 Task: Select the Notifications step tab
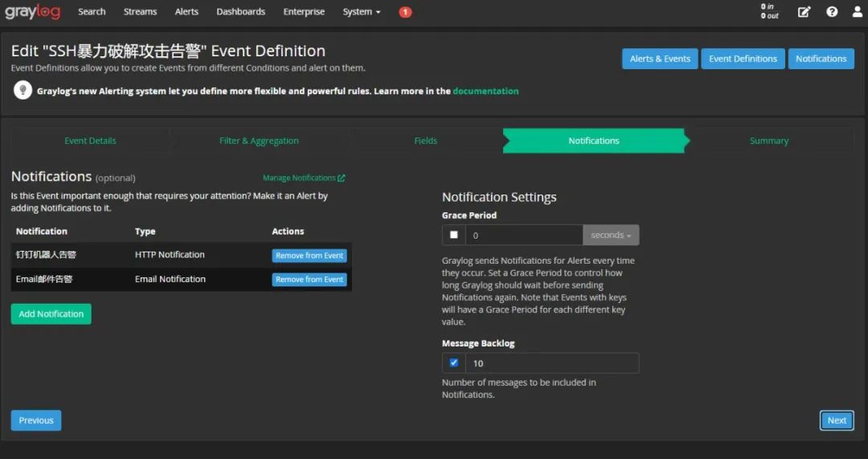[x=593, y=141]
